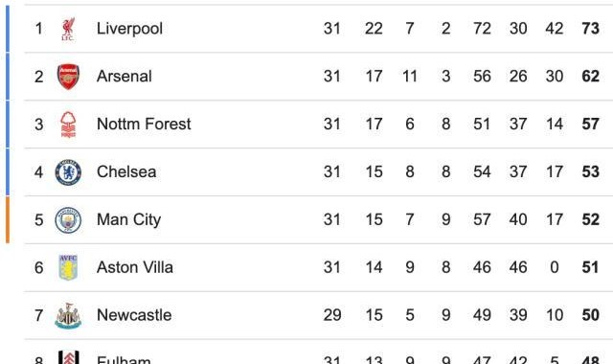Click the Fulham club crest
The height and width of the screenshot is (364, 613).
click(68, 357)
